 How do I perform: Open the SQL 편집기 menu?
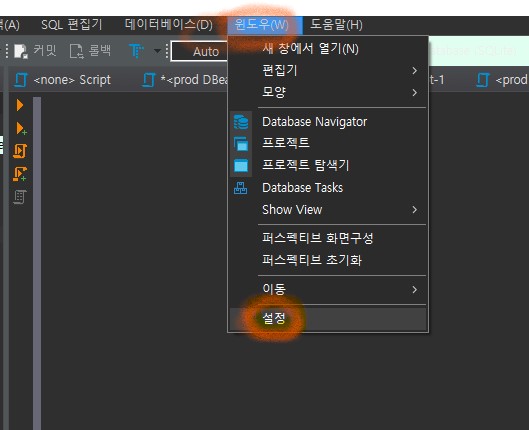pos(72,25)
